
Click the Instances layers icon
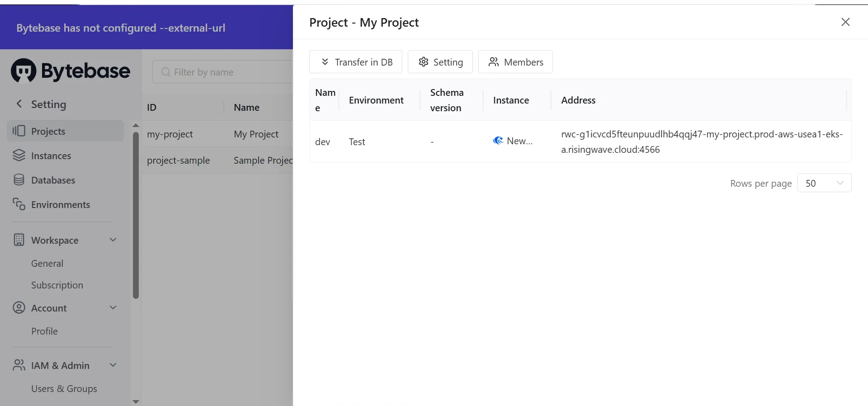(x=19, y=156)
